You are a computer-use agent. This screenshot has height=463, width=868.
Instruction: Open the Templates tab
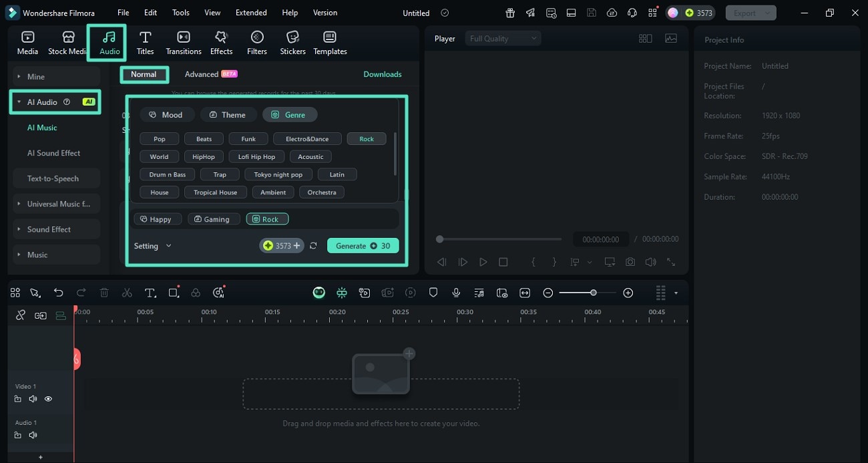pyautogui.click(x=330, y=43)
